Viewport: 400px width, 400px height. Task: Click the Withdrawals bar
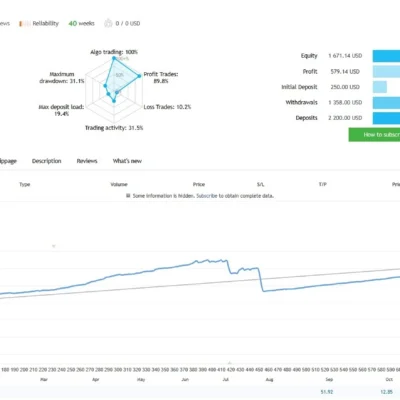tap(386, 103)
